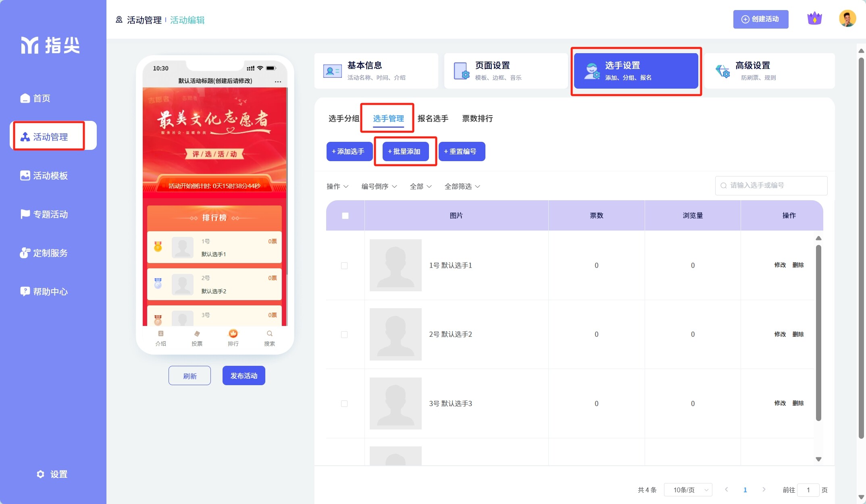This screenshot has width=866, height=504.
Task: Select page 1 in pagination
Action: click(745, 490)
